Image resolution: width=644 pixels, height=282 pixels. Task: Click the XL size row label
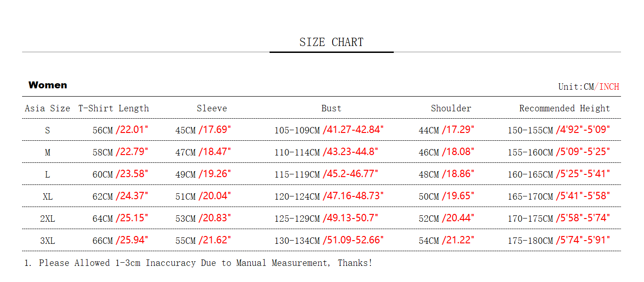47,196
